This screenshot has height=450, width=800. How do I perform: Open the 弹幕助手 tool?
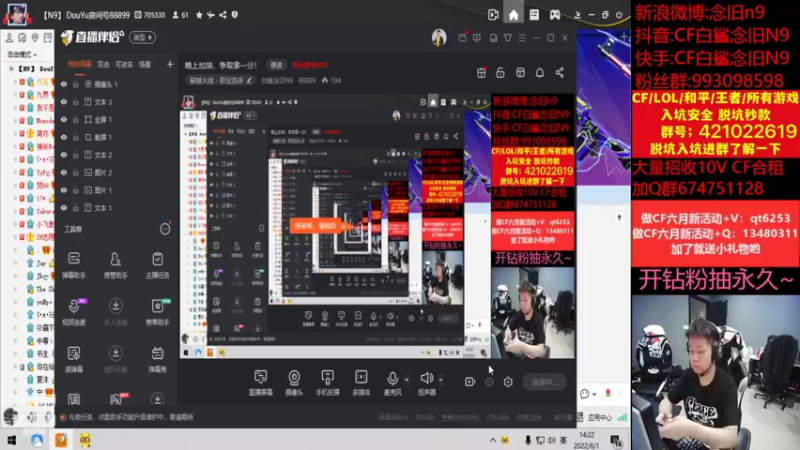(x=74, y=264)
